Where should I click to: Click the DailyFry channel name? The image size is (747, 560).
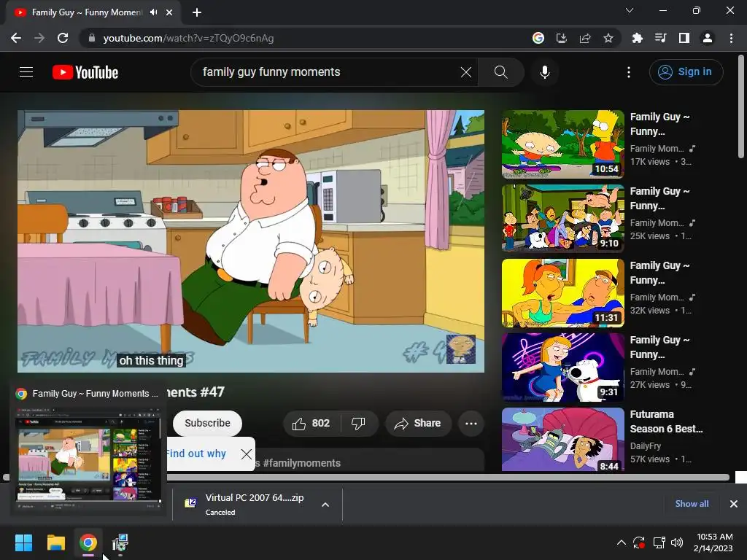(645, 446)
